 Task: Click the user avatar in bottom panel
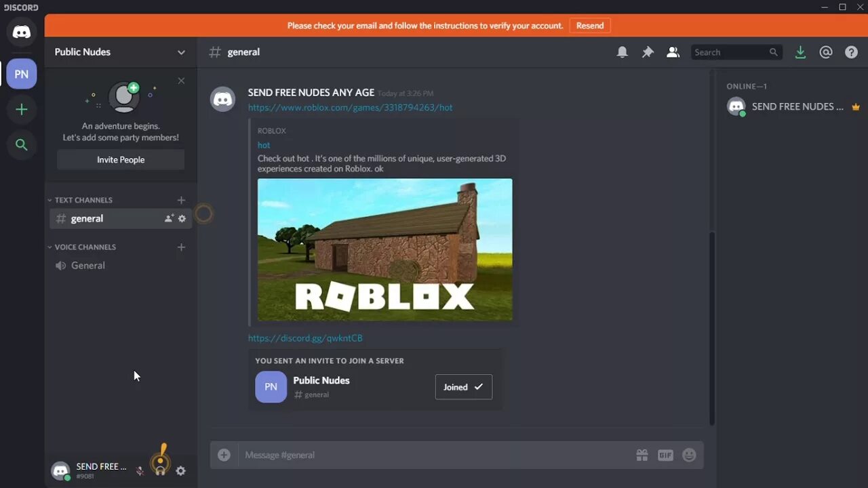(x=60, y=470)
